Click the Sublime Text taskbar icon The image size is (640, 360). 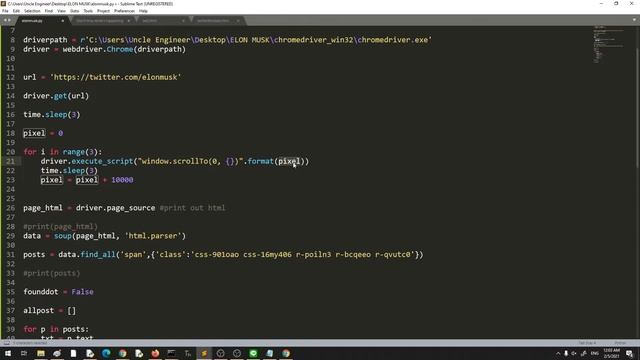(204, 353)
